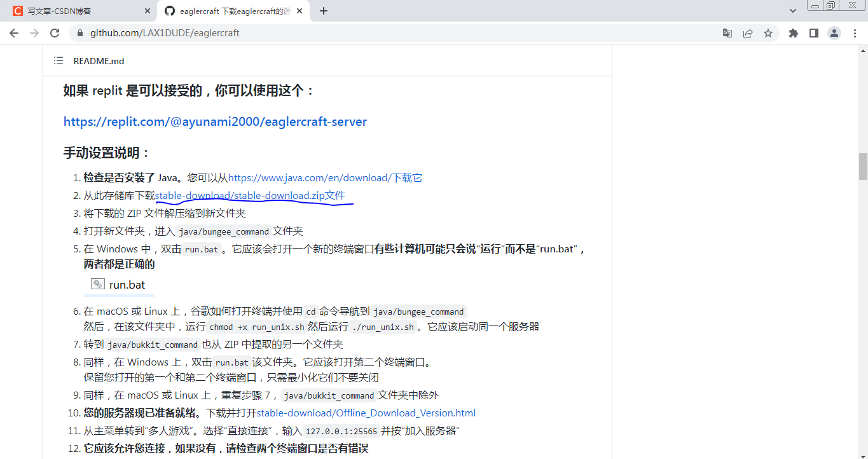Click java/bungee_command code in step 6
The width and height of the screenshot is (868, 459).
(418, 312)
